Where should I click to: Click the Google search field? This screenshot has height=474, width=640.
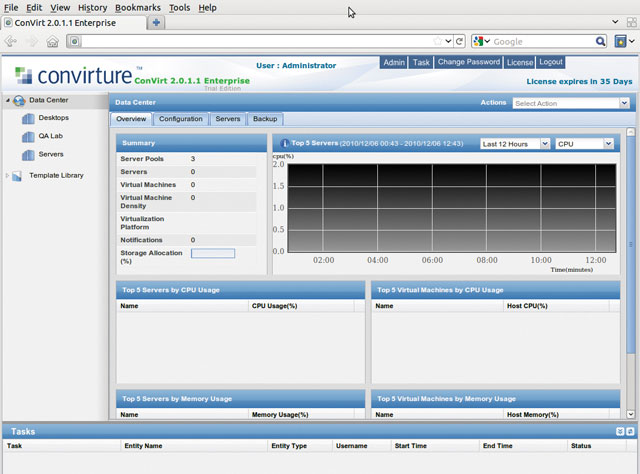[x=543, y=41]
